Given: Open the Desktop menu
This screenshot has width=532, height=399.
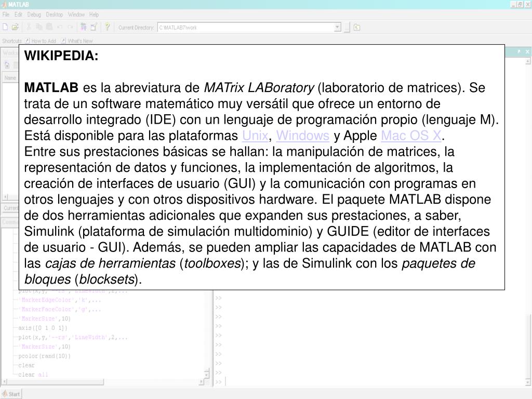Looking at the screenshot, I should [x=54, y=15].
